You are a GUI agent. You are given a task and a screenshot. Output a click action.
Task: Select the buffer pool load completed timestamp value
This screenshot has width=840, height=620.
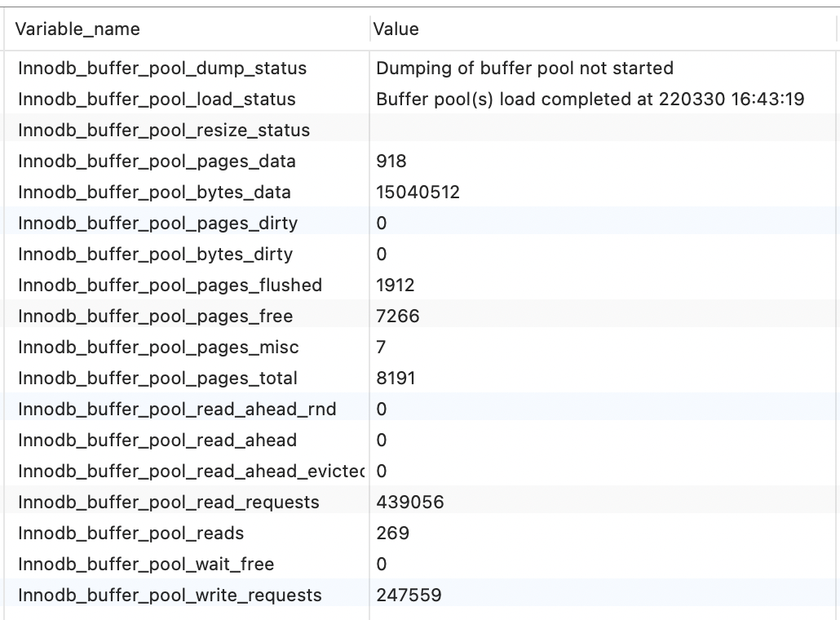tap(590, 100)
